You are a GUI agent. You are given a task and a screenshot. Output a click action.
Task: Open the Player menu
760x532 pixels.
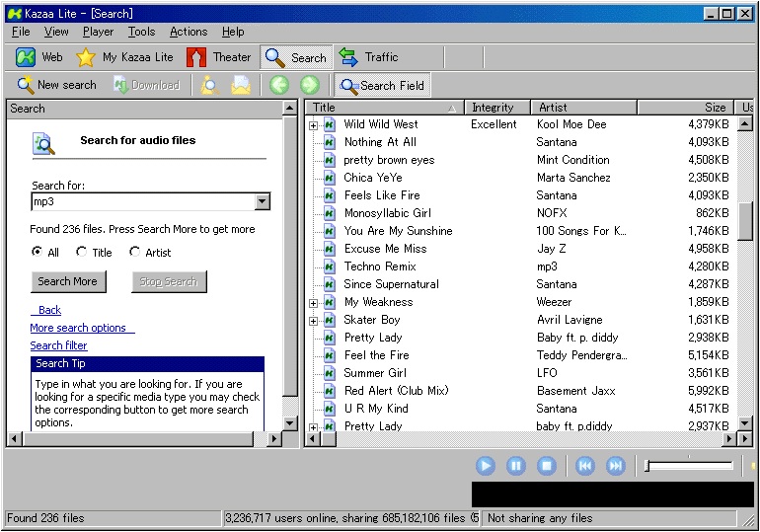tap(98, 32)
